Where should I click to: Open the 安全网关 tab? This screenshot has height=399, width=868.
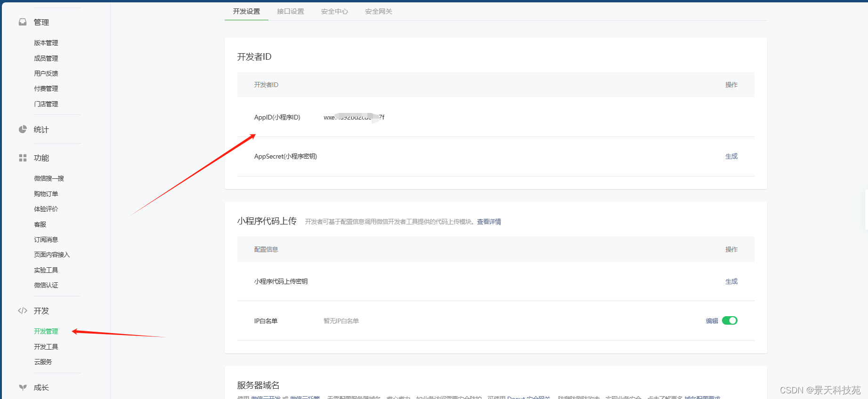point(379,11)
